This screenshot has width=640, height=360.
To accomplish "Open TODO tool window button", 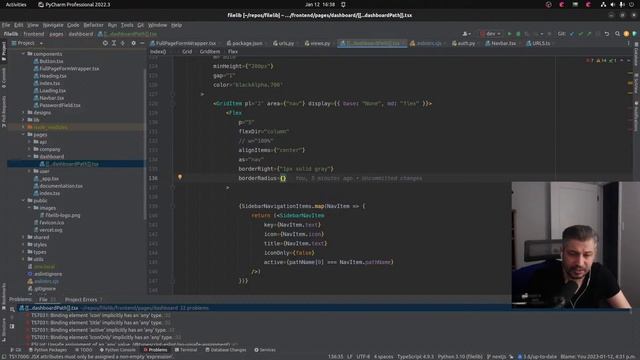I will tap(84, 350).
